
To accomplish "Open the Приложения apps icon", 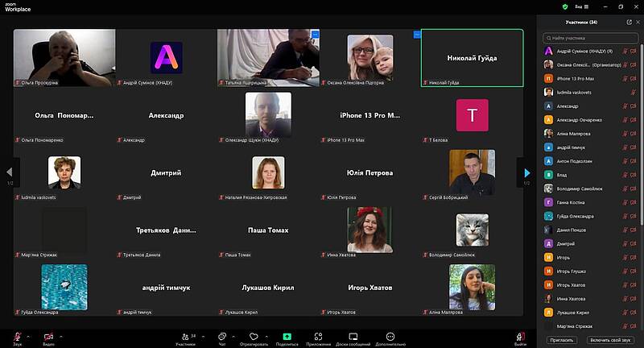I will [319, 335].
